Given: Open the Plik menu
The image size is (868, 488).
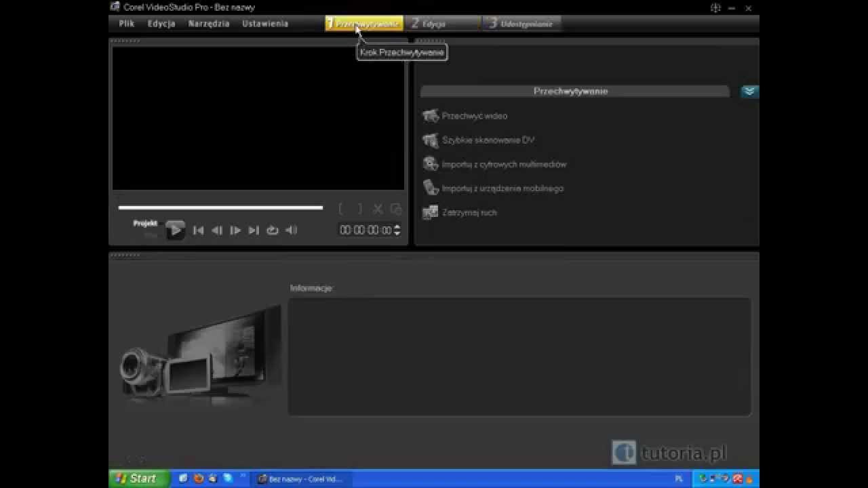Looking at the screenshot, I should pos(126,23).
